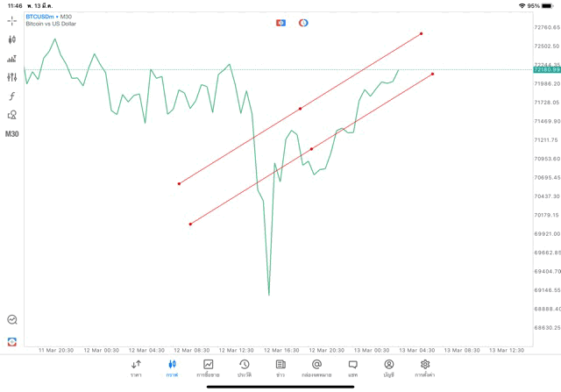
Task: Select the crosshair tool
Action: pos(11,21)
